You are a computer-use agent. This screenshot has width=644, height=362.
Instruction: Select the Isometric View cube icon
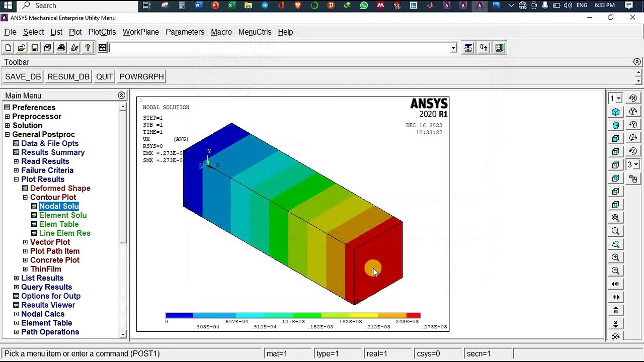(x=615, y=112)
